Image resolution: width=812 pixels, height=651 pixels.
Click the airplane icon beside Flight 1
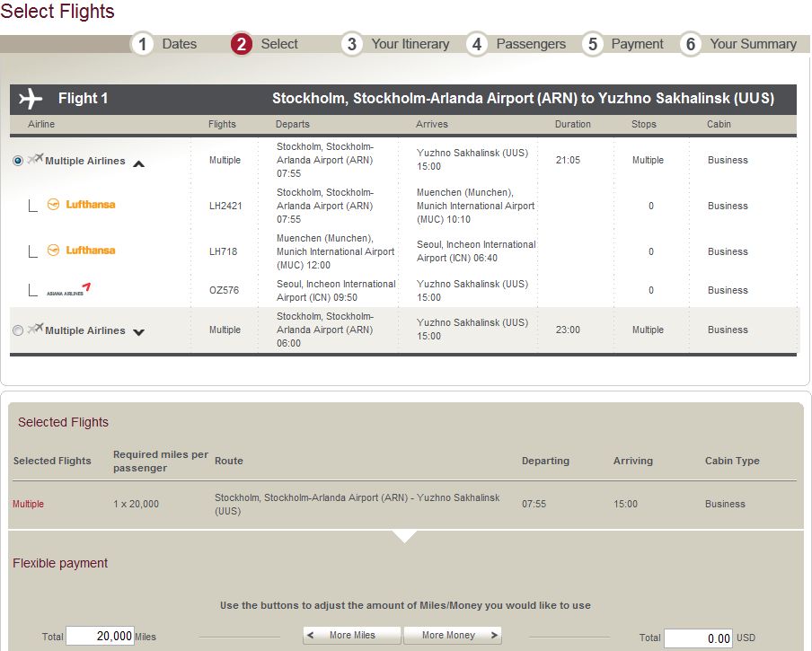[31, 99]
